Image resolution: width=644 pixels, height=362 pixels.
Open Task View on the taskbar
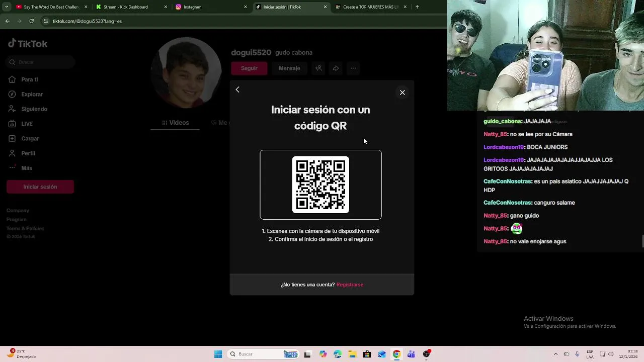(x=307, y=354)
